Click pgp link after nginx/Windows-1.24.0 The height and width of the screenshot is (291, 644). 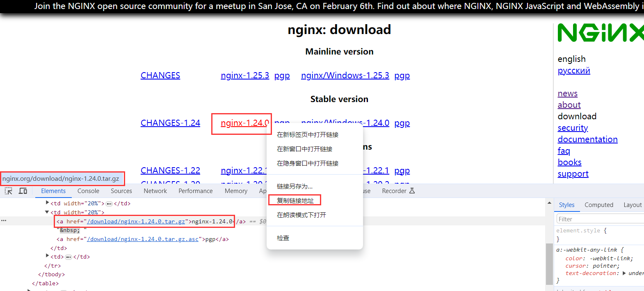click(x=402, y=123)
